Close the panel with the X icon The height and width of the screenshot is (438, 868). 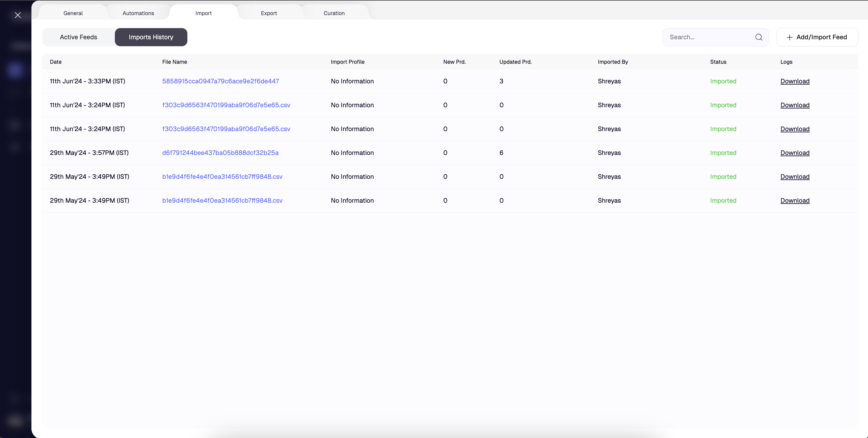point(18,15)
